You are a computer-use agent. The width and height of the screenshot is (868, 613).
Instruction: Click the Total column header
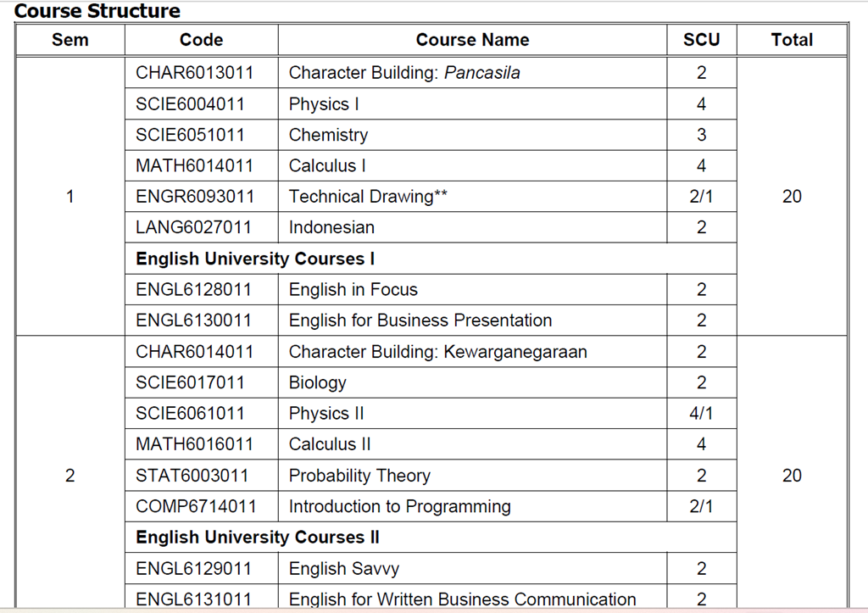792,40
